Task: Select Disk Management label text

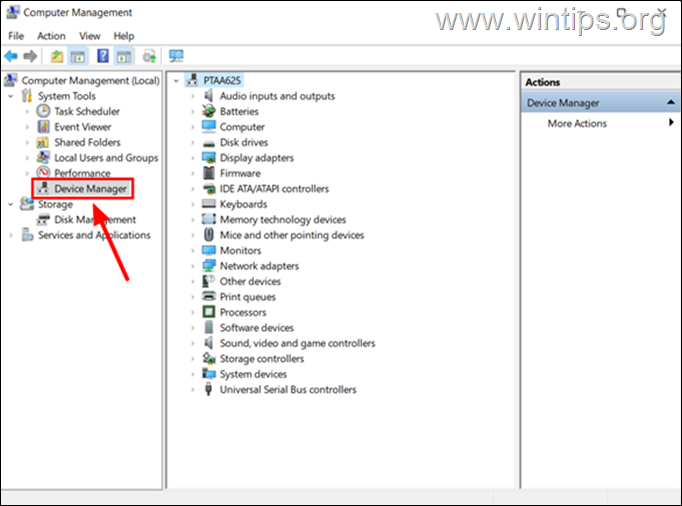Action: point(95,219)
